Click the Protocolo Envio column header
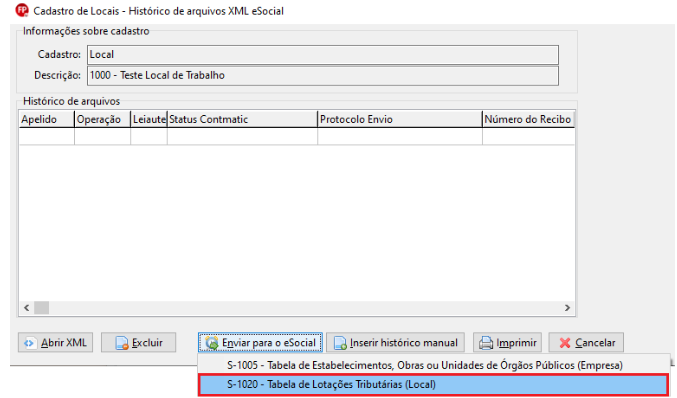 [x=400, y=119]
